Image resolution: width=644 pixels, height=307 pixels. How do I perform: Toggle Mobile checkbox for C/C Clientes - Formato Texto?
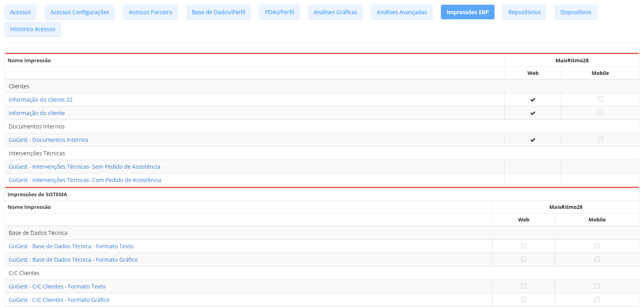(597, 286)
